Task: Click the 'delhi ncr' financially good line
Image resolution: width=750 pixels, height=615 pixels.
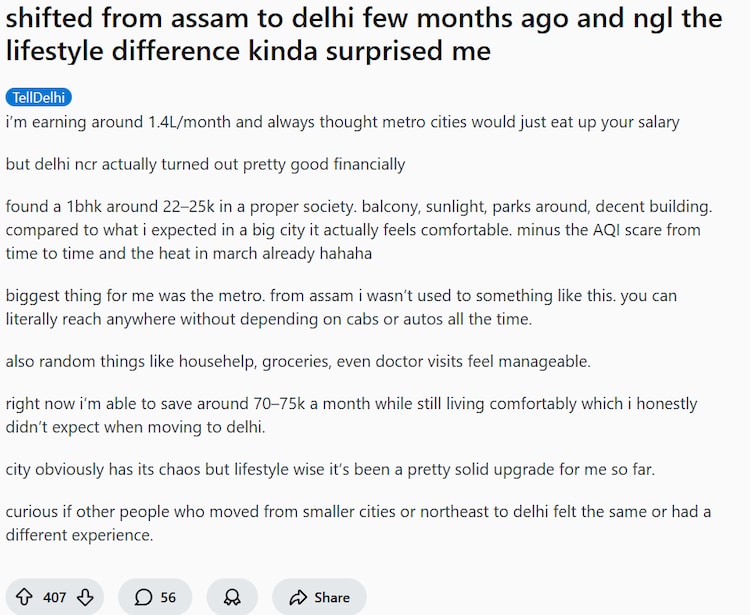Action: [x=205, y=164]
